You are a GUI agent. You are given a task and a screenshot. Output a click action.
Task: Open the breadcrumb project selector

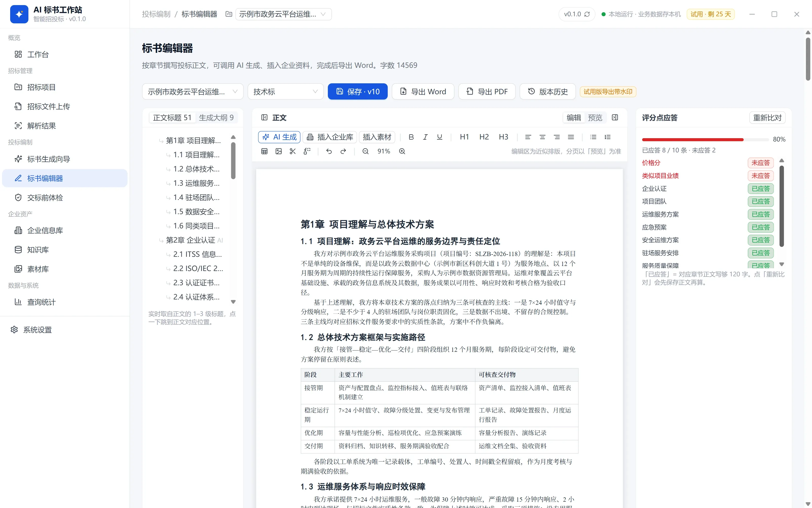(x=283, y=14)
